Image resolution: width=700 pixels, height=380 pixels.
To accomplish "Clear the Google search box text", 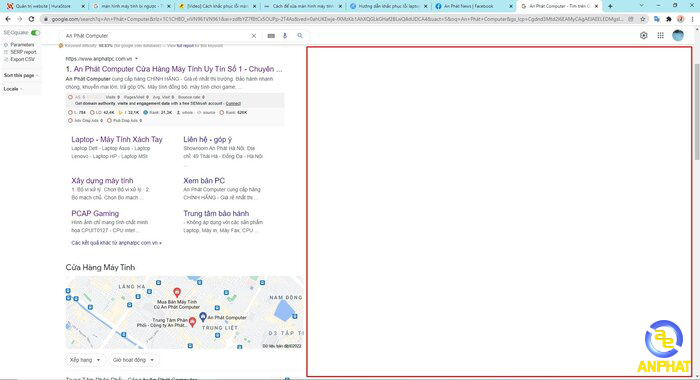I will click(254, 36).
